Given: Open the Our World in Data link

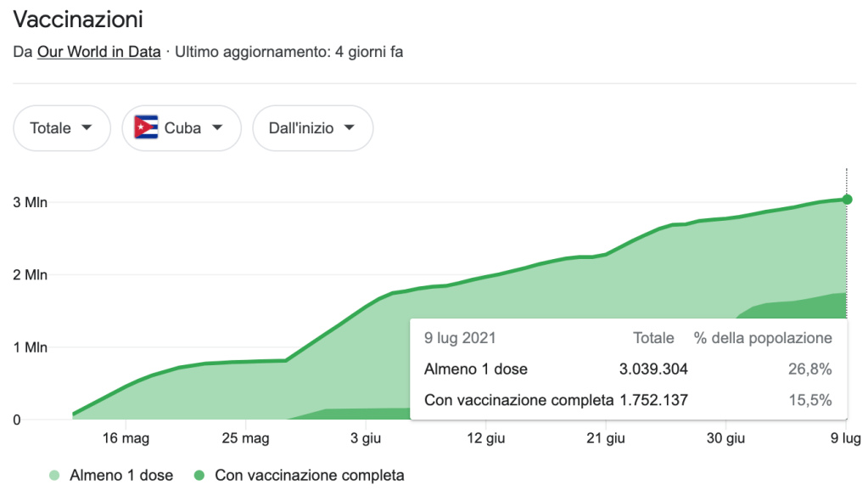Looking at the screenshot, I should coord(98,52).
